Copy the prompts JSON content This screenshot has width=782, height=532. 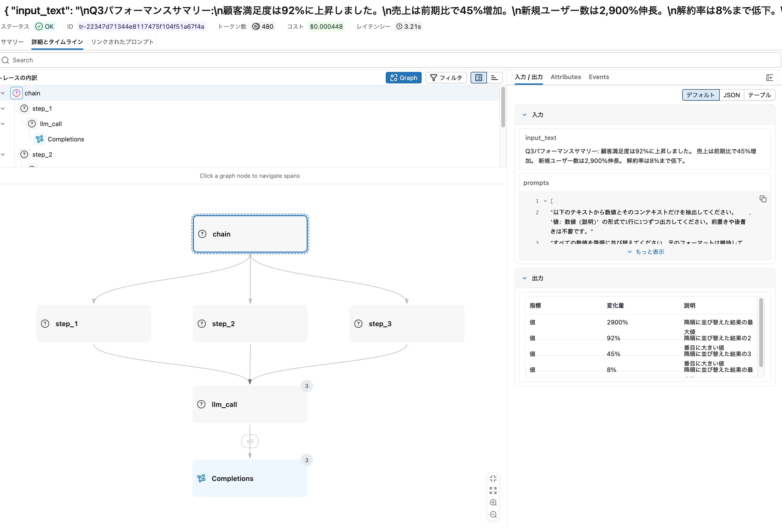pyautogui.click(x=763, y=199)
